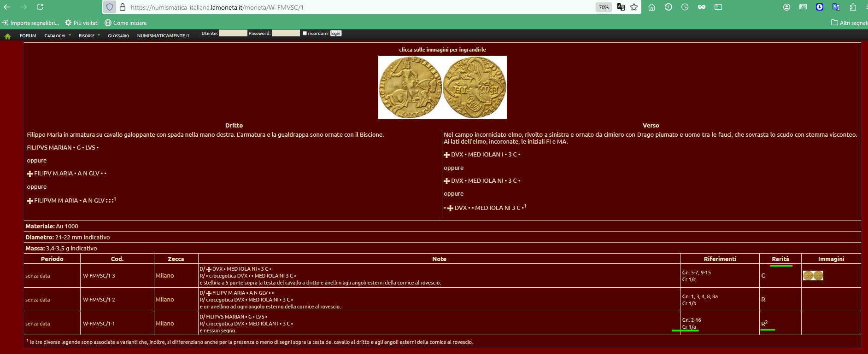The image size is (868, 354).
Task: Open the translate page icon in address bar
Action: point(621,7)
